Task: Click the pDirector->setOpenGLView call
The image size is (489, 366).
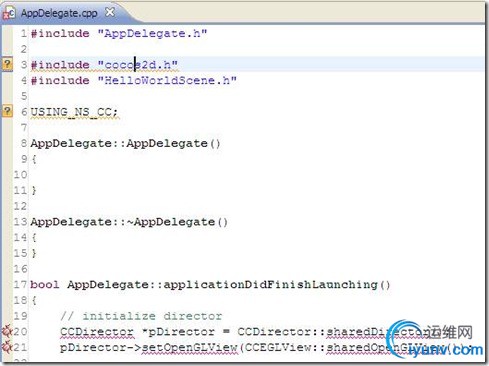Action: click(149, 348)
